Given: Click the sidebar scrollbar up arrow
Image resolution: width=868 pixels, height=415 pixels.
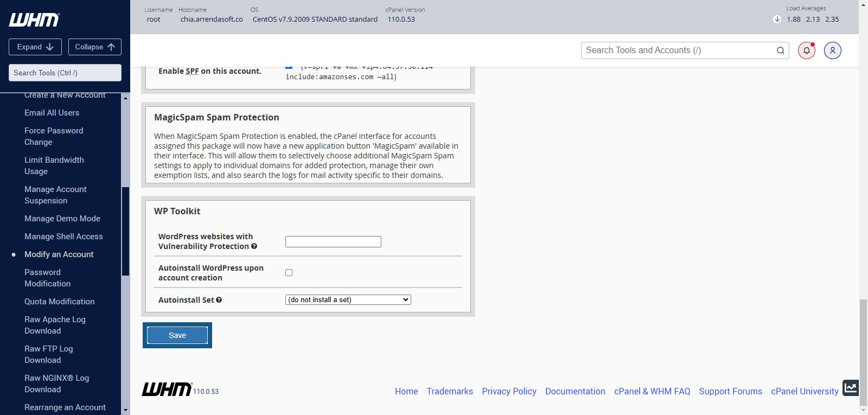Looking at the screenshot, I should [125, 98].
